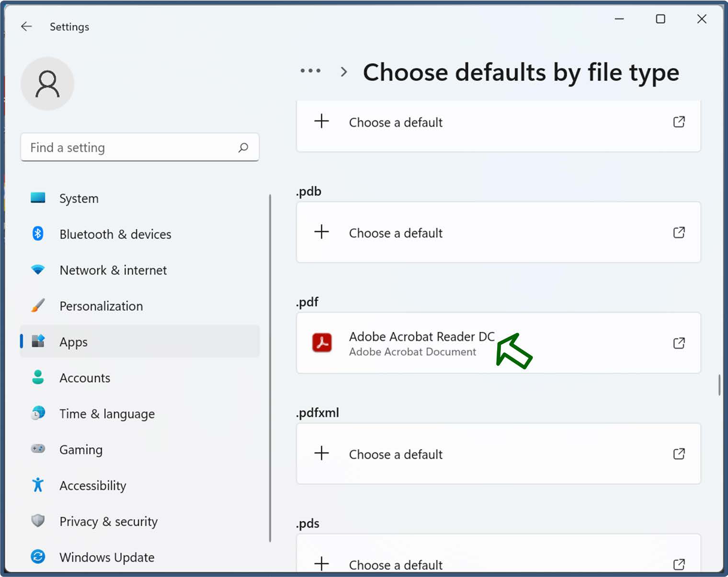The height and width of the screenshot is (577, 728).
Task: Click the search magnifier icon
Action: (243, 147)
